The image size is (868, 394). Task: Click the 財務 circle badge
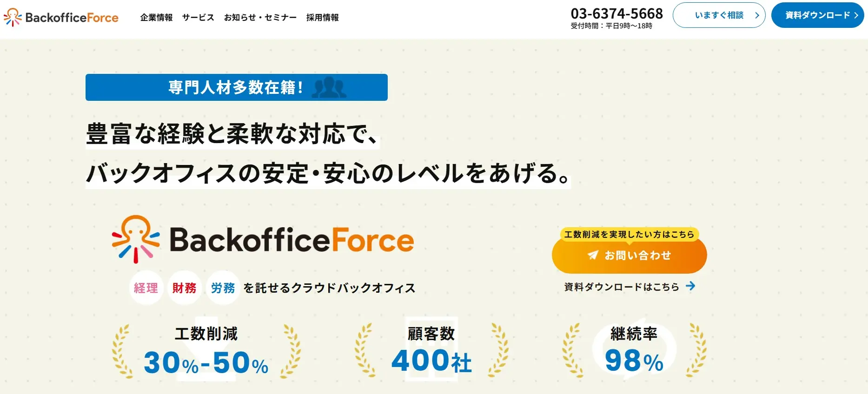[184, 288]
